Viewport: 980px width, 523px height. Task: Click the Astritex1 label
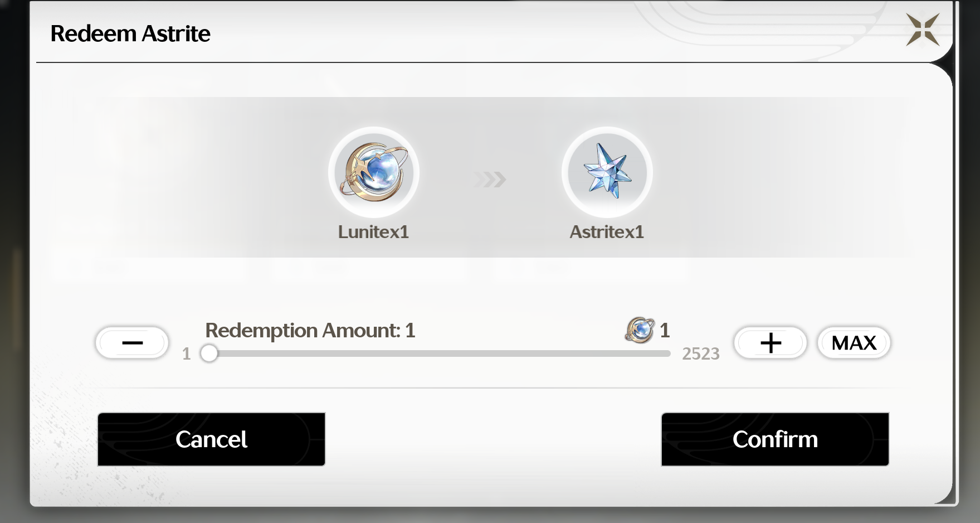607,232
